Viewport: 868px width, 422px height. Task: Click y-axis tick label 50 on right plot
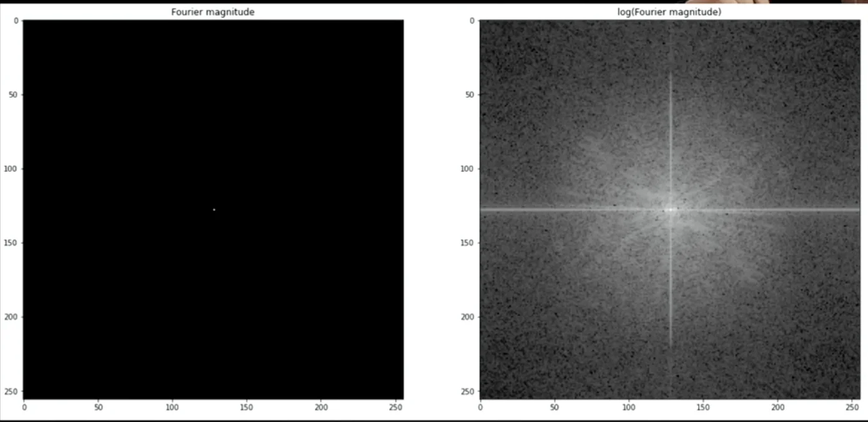pyautogui.click(x=468, y=94)
